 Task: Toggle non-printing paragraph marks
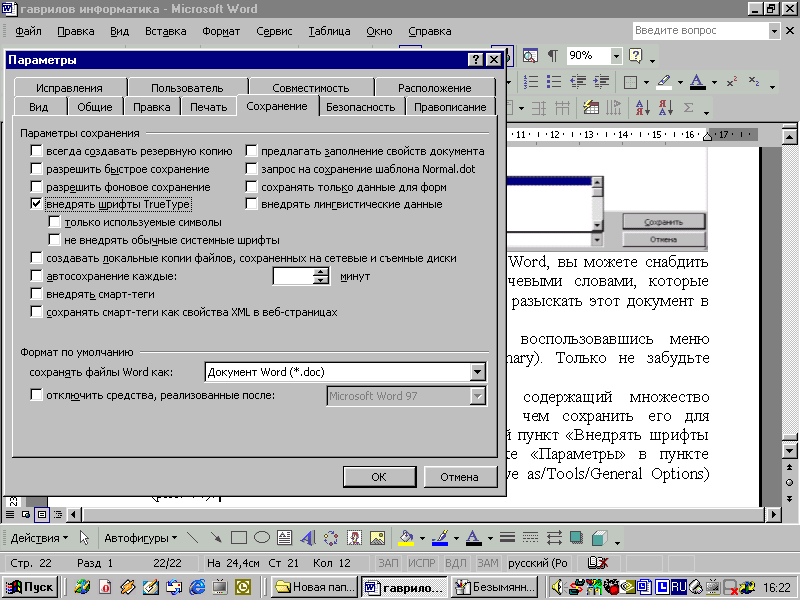tap(553, 56)
